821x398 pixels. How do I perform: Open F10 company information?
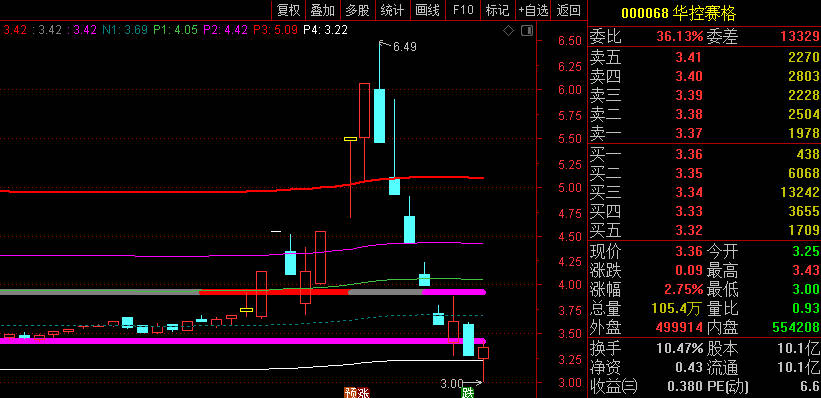click(x=463, y=9)
